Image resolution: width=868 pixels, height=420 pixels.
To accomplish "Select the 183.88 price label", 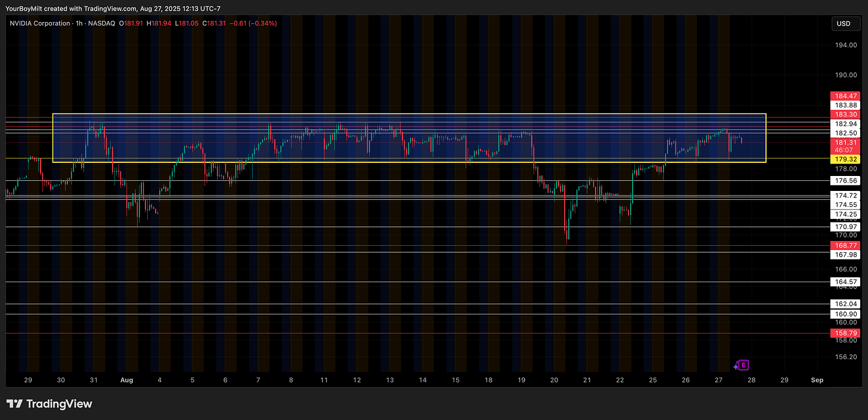I will coord(845,105).
